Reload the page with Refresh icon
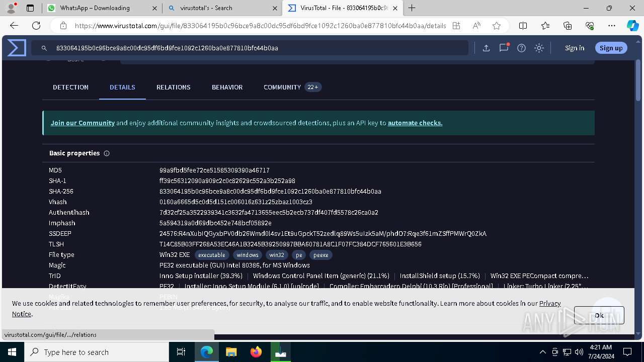This screenshot has height=362, width=644. click(36, 26)
